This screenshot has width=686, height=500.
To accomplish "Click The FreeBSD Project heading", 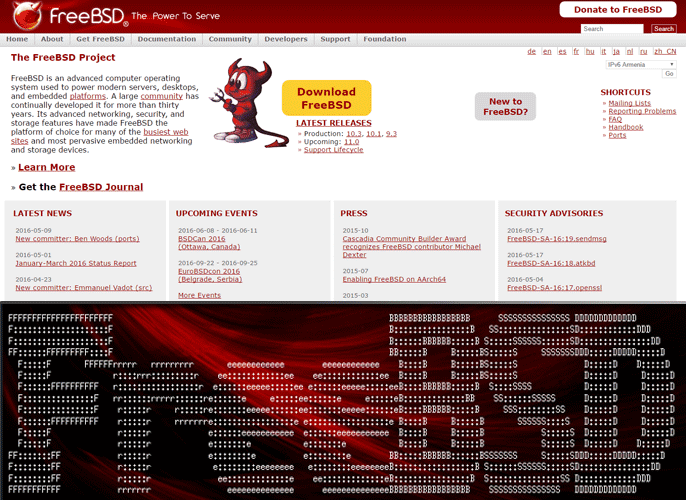I will 63,57.
